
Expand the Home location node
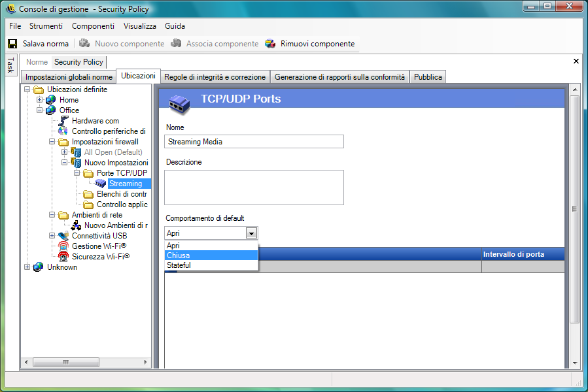(x=39, y=100)
